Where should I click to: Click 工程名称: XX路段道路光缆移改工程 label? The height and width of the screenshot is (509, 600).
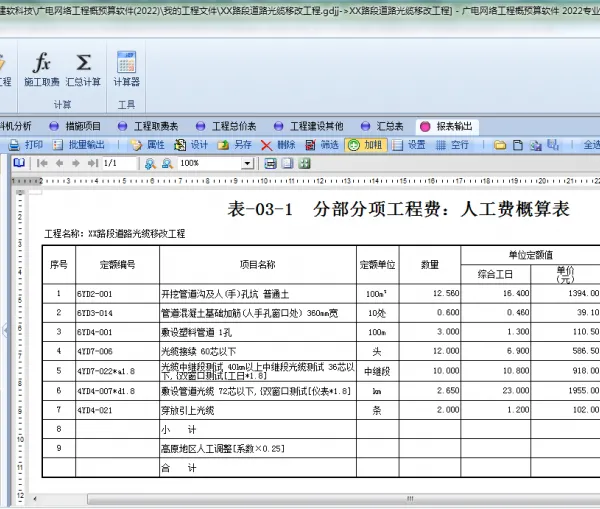(x=115, y=233)
